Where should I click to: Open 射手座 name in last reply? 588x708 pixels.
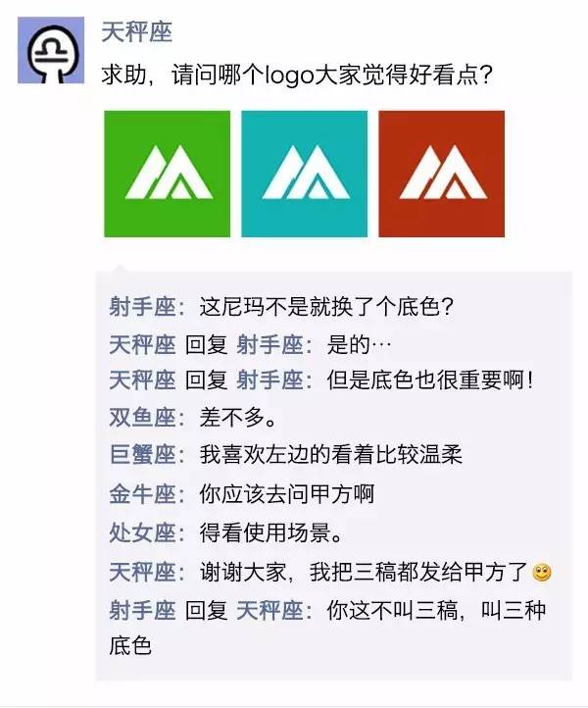[142, 611]
